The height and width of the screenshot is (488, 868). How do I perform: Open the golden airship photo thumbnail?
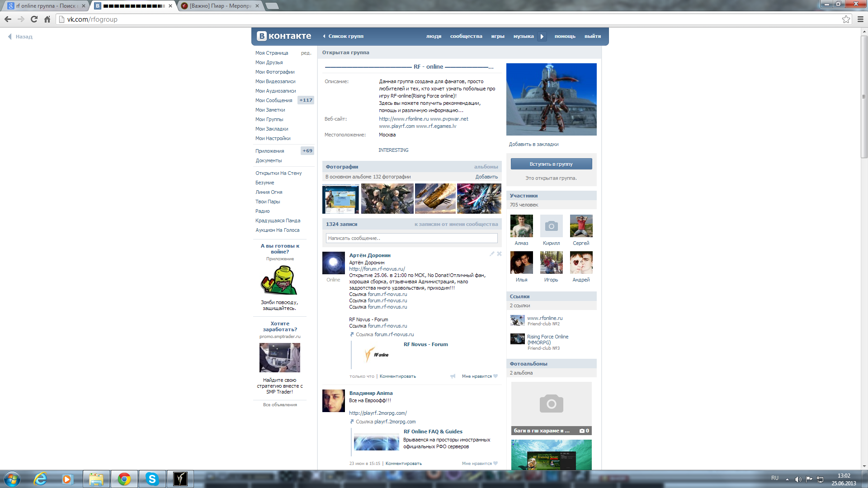435,198
